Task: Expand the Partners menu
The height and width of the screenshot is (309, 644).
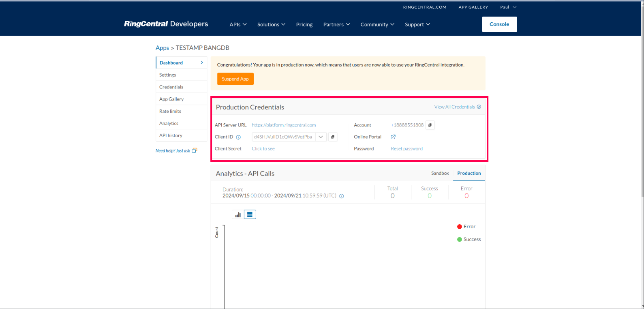Action: [x=336, y=25]
